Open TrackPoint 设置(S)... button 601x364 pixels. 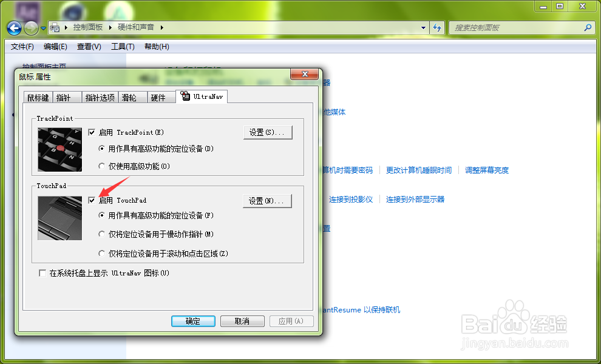tap(268, 133)
